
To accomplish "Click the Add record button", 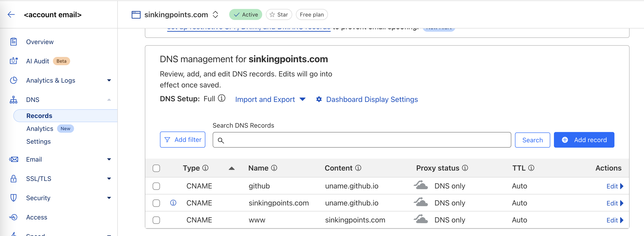I will point(584,140).
